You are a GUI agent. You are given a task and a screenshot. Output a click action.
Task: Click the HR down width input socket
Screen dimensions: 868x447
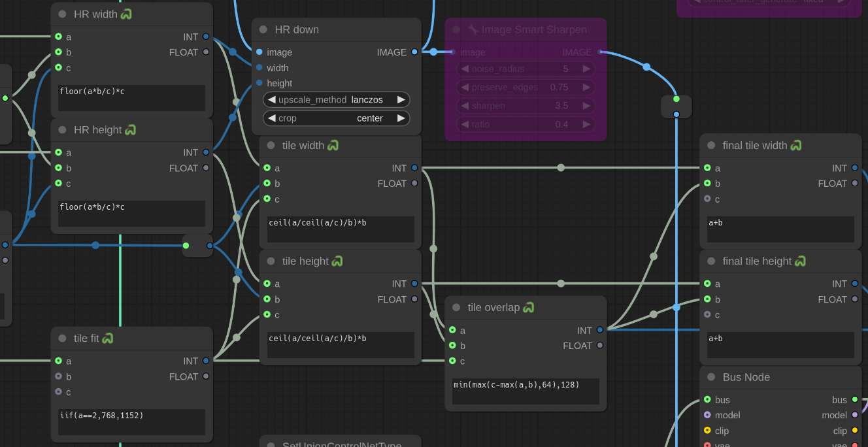coord(259,67)
